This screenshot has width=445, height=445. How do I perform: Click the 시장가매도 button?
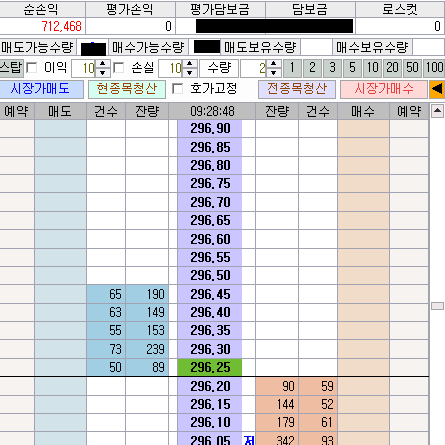tap(41, 89)
